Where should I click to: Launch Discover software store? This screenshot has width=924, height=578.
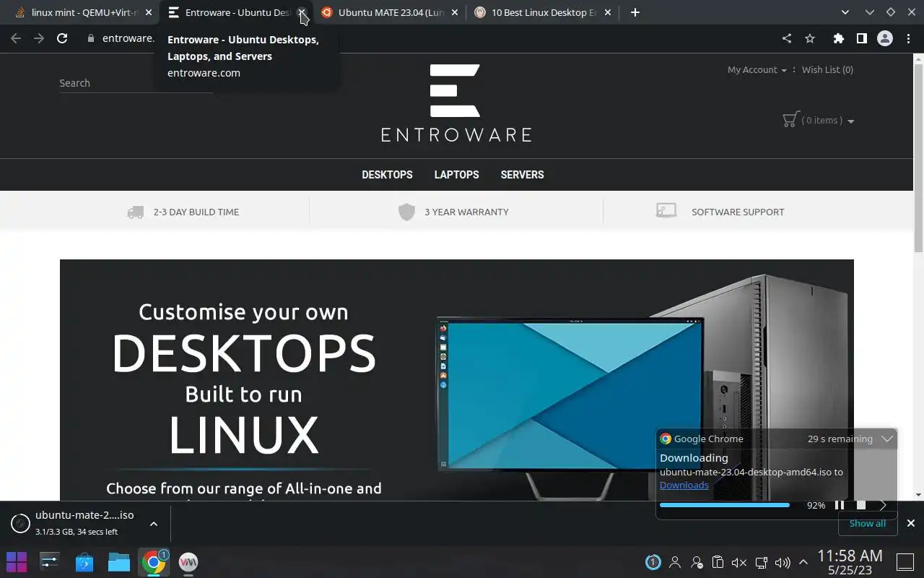pos(84,562)
